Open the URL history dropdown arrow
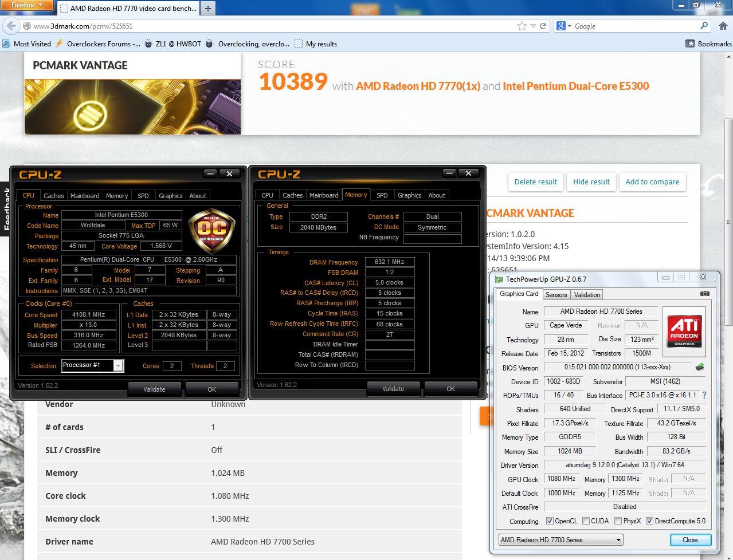The image size is (733, 560). (x=533, y=26)
